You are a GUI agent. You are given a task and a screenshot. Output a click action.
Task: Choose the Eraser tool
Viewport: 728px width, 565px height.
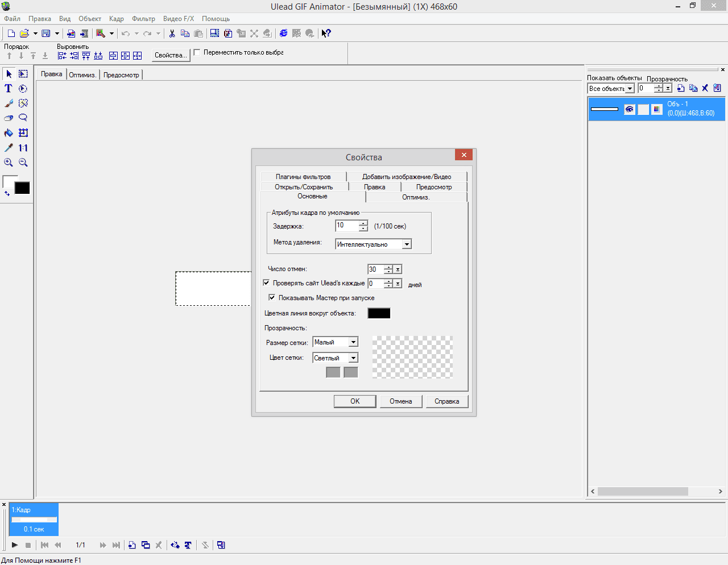click(9, 118)
